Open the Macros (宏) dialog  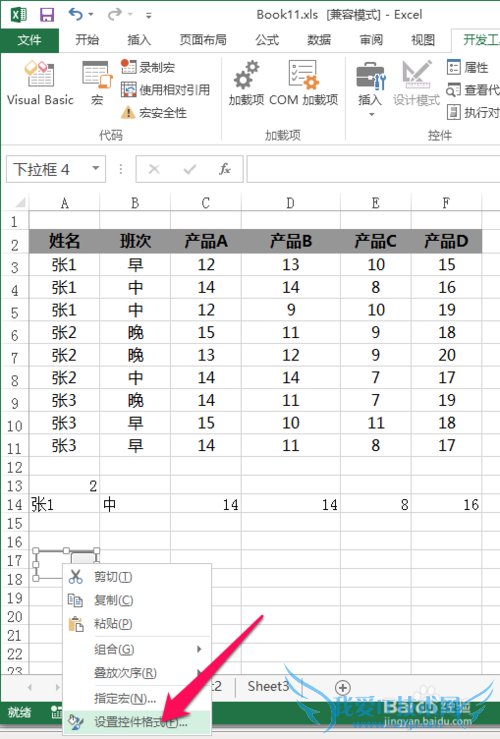[x=97, y=83]
